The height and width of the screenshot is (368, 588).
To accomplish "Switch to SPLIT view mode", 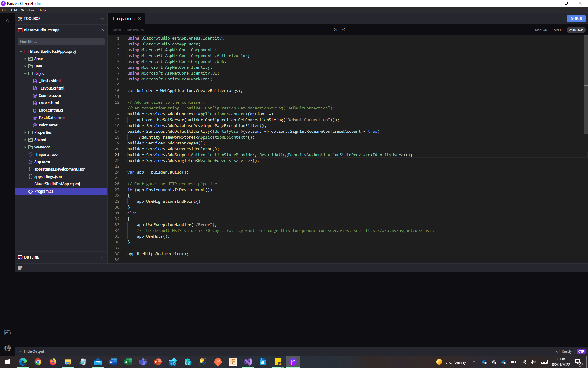I will coord(558,29).
